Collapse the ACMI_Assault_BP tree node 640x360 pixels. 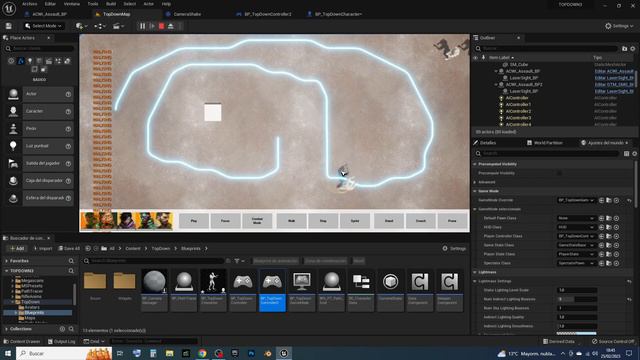[496, 71]
